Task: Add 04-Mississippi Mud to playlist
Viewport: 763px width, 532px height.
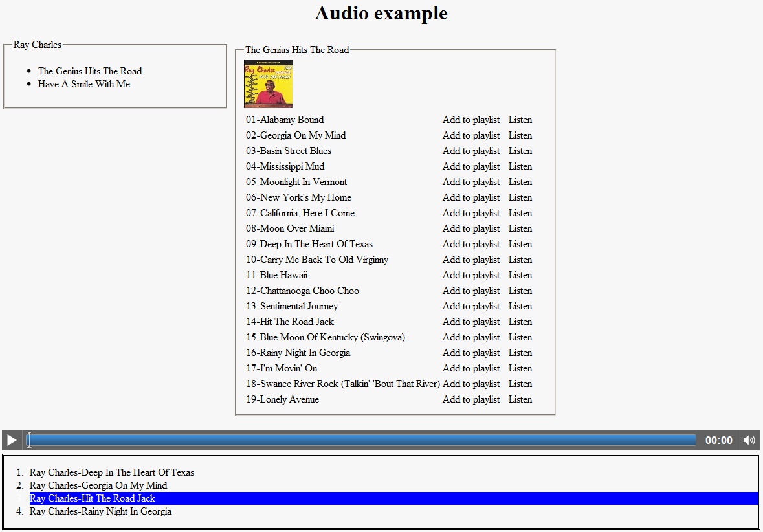Action: [471, 166]
